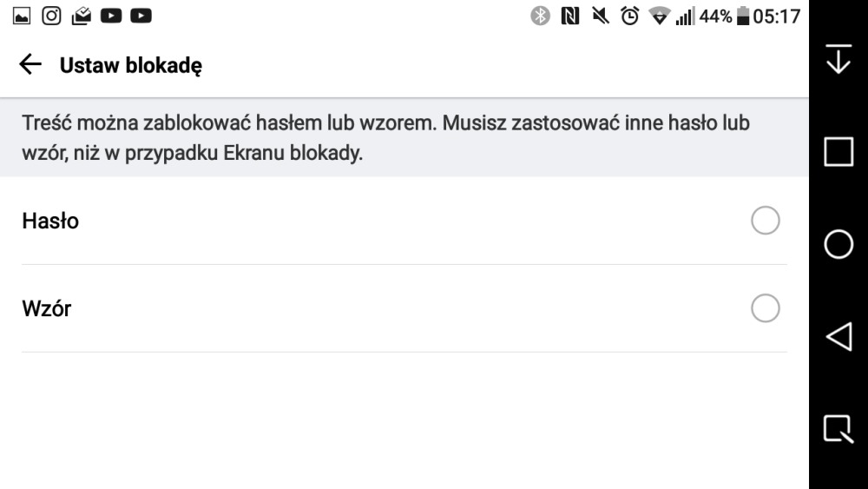Pull down notifications with arrow-down bar icon
The image size is (868, 489).
838,58
